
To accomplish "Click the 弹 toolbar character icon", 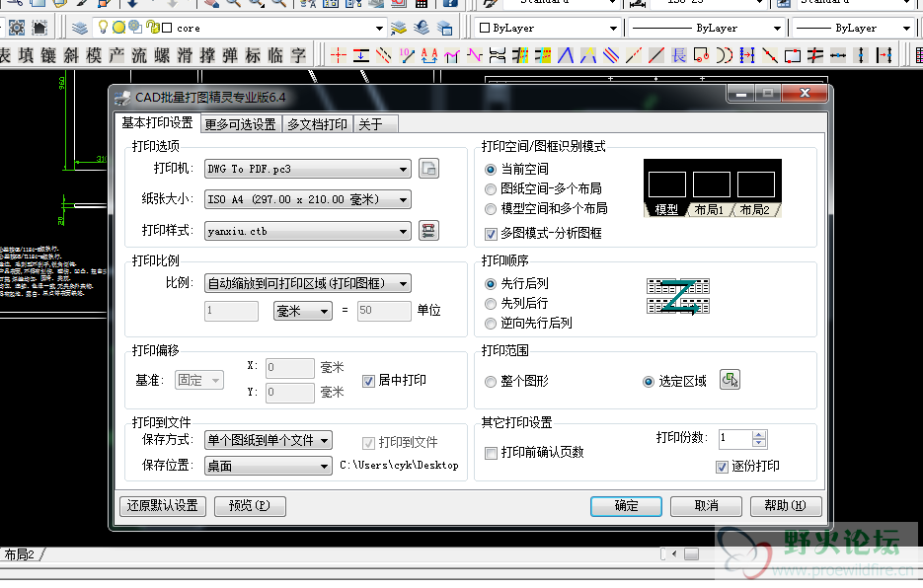I will tap(230, 55).
